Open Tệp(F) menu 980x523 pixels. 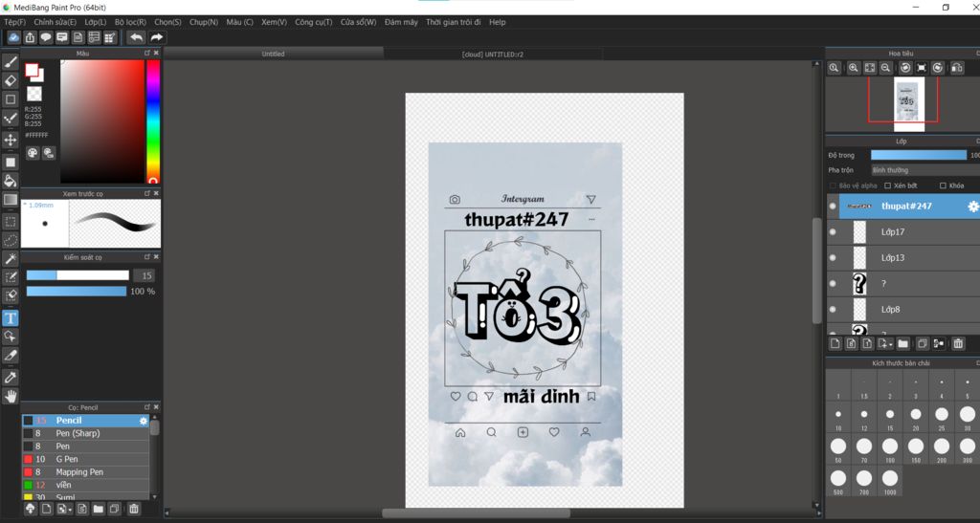pyautogui.click(x=14, y=22)
